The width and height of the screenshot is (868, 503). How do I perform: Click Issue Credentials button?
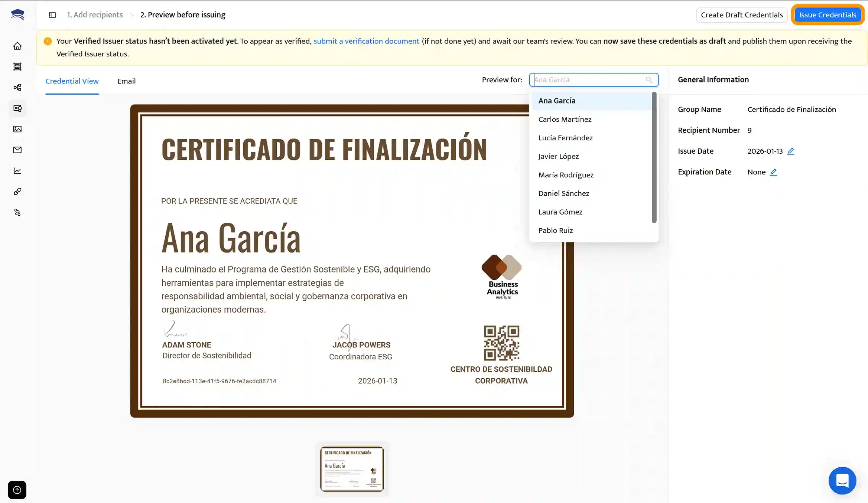point(827,15)
